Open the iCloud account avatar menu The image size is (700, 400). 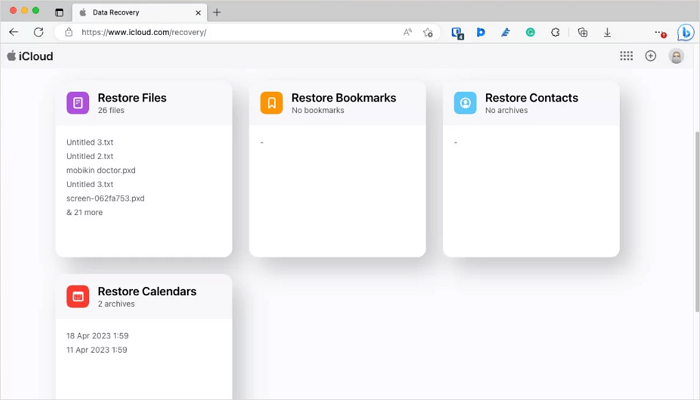pyautogui.click(x=677, y=56)
